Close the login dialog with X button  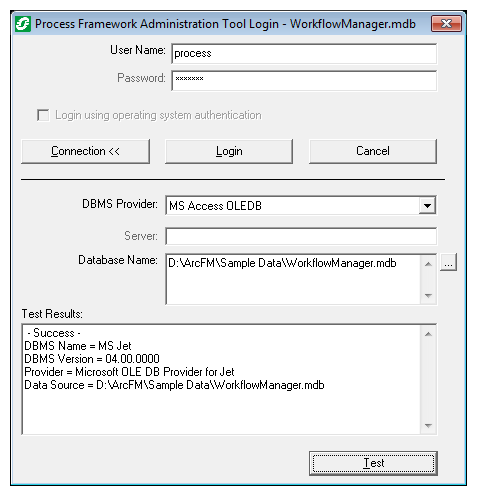tap(446, 24)
